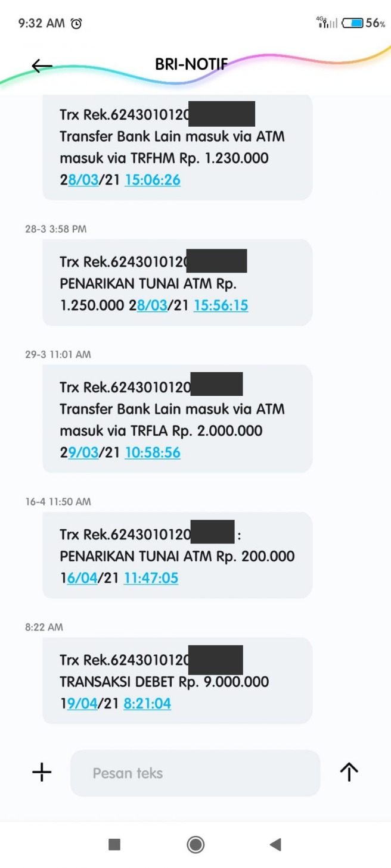Tap the BRI-NOTIF conversation title

coord(191,64)
